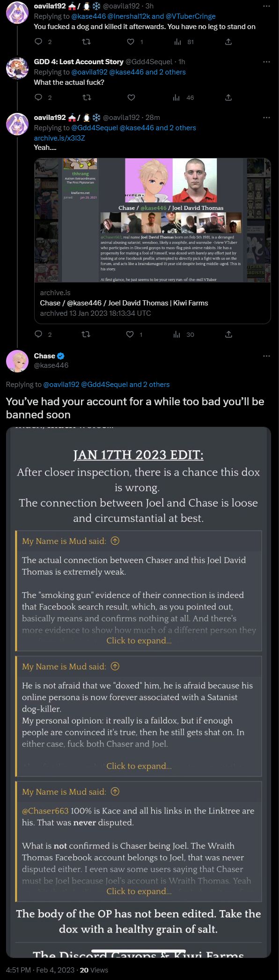279x980 pixels.
Task: Retweet the first oavila192 reply
Action: click(x=87, y=42)
